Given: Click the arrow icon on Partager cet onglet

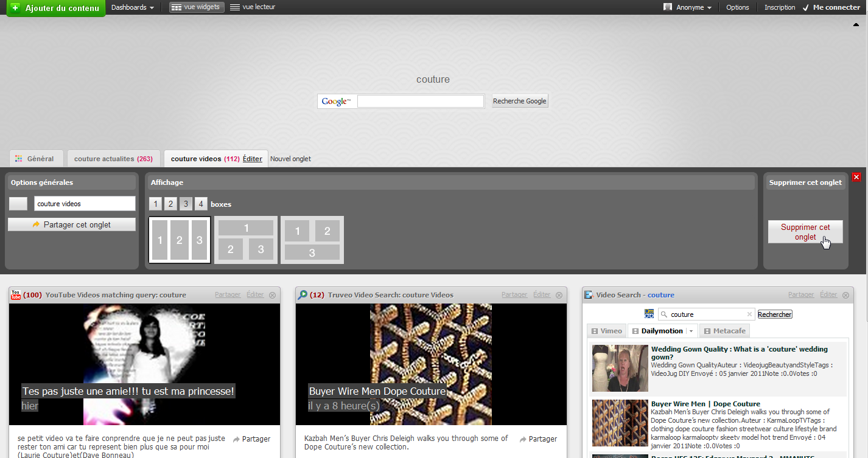Looking at the screenshot, I should coord(36,224).
